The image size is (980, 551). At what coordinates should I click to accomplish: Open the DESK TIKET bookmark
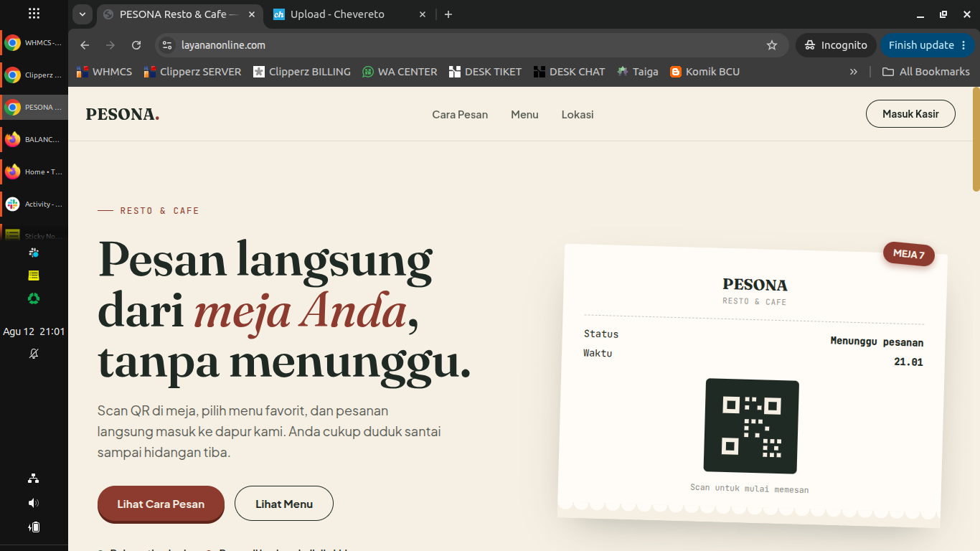click(485, 72)
